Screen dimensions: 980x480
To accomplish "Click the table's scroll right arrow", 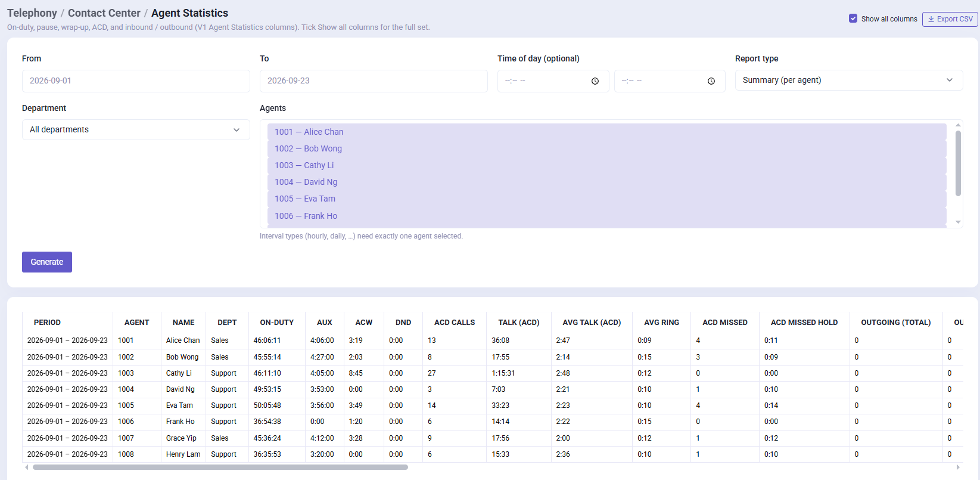I will pos(958,467).
